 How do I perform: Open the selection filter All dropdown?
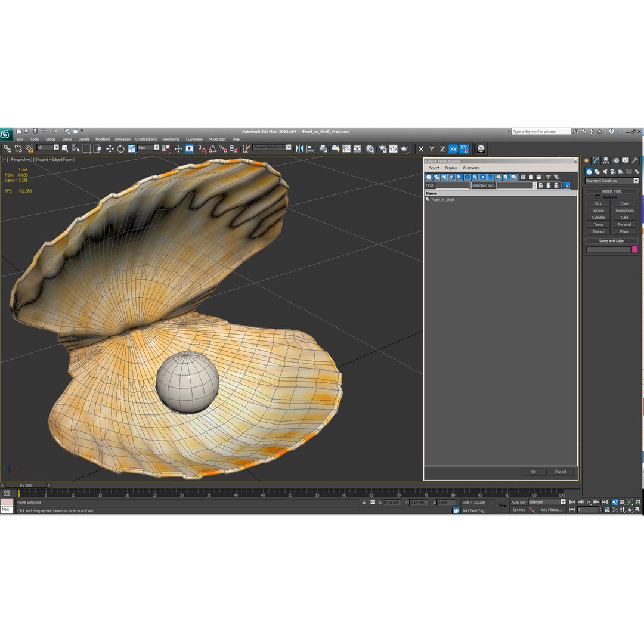(48, 147)
